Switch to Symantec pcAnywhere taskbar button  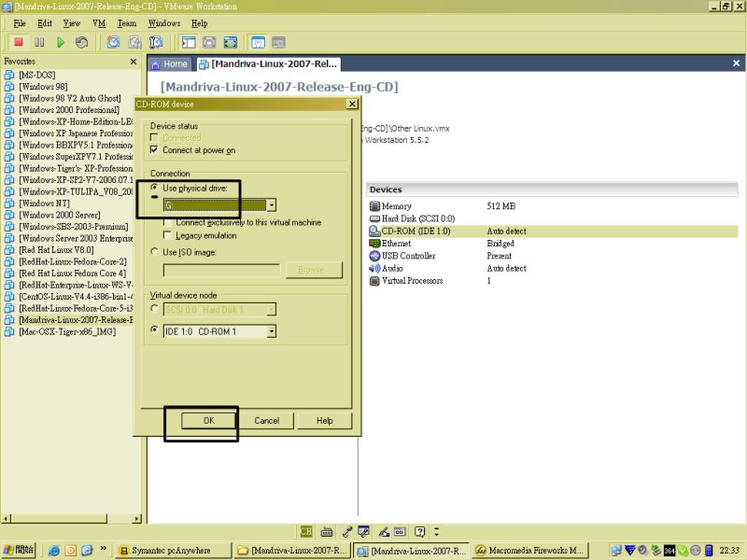click(x=173, y=551)
